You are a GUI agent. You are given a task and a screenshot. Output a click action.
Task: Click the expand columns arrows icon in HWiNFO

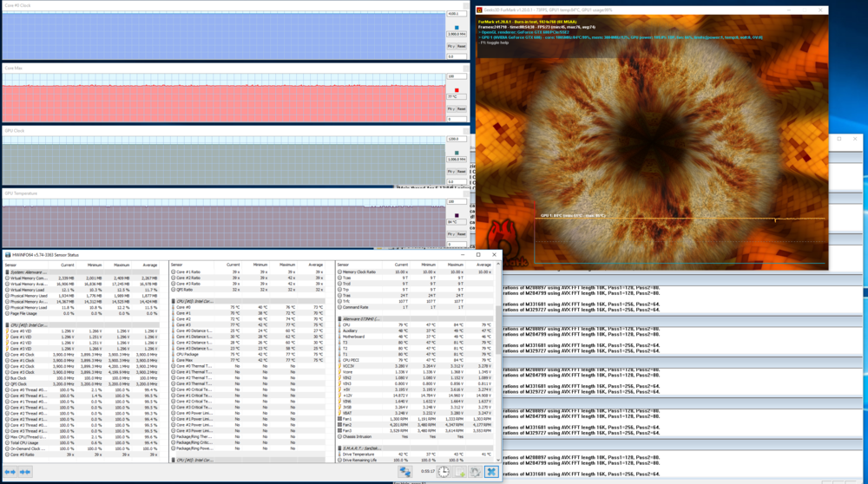[x=10, y=472]
